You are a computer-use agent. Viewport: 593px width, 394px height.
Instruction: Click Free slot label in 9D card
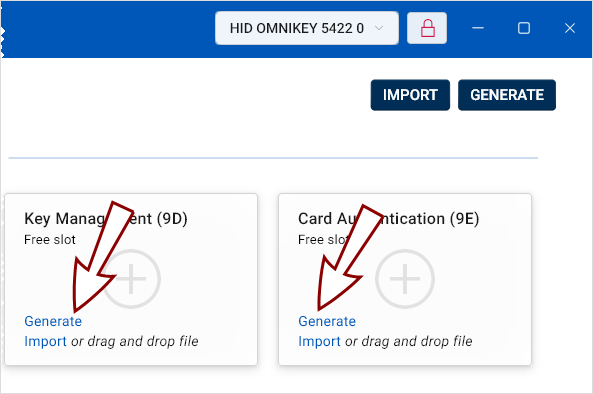point(50,239)
